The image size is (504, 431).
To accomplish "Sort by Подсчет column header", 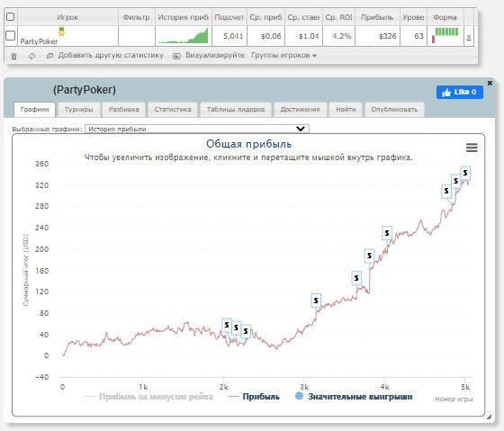I will 229,17.
